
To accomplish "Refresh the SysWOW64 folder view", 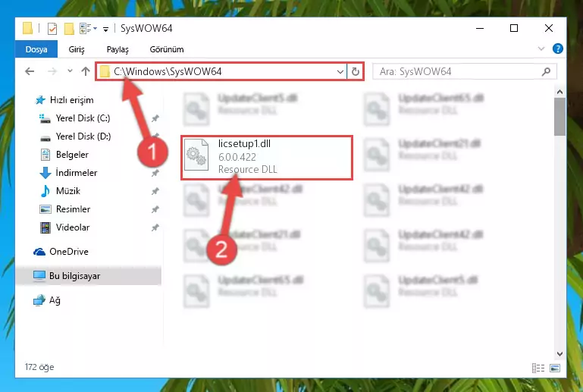I will [x=356, y=71].
